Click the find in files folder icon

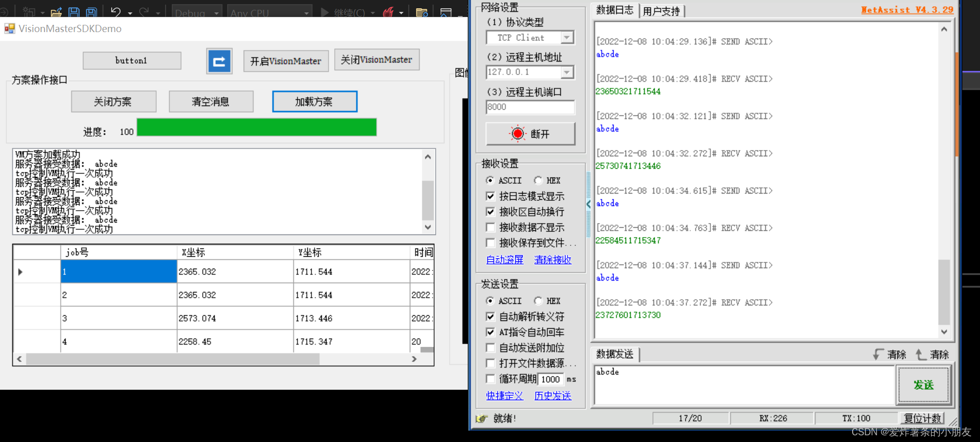pos(422,12)
